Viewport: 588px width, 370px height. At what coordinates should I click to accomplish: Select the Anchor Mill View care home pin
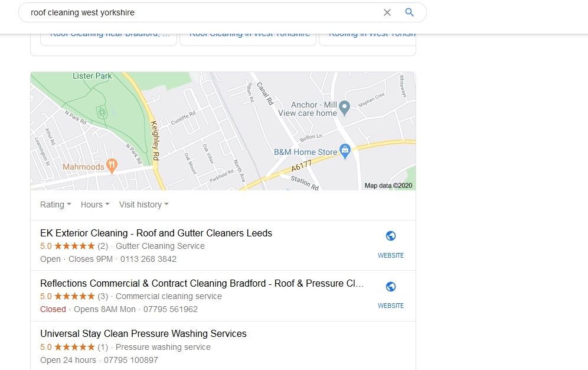coord(344,108)
